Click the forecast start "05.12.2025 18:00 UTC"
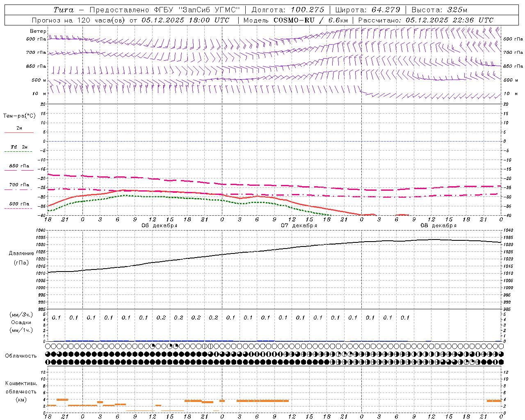 click(185, 20)
